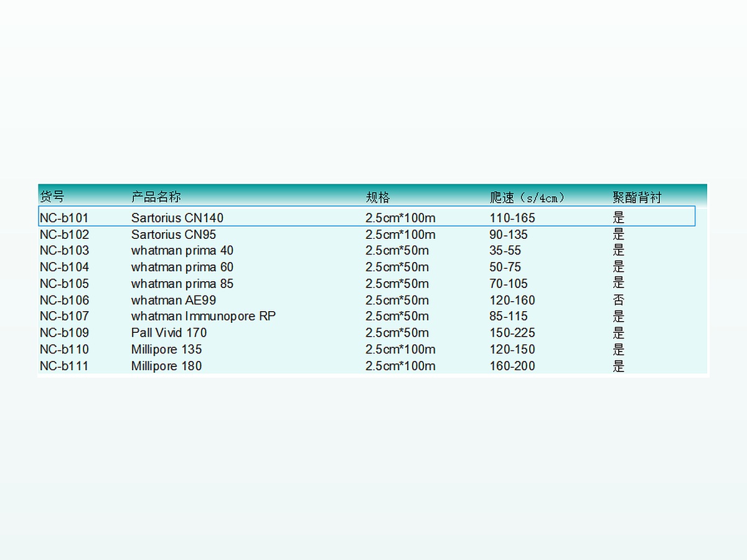
Task: Click the 规格 column header
Action: [x=378, y=197]
